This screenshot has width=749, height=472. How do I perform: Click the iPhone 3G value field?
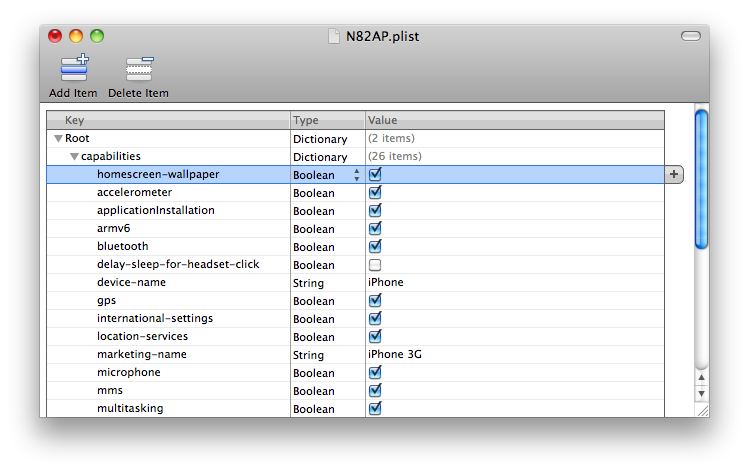pos(396,354)
